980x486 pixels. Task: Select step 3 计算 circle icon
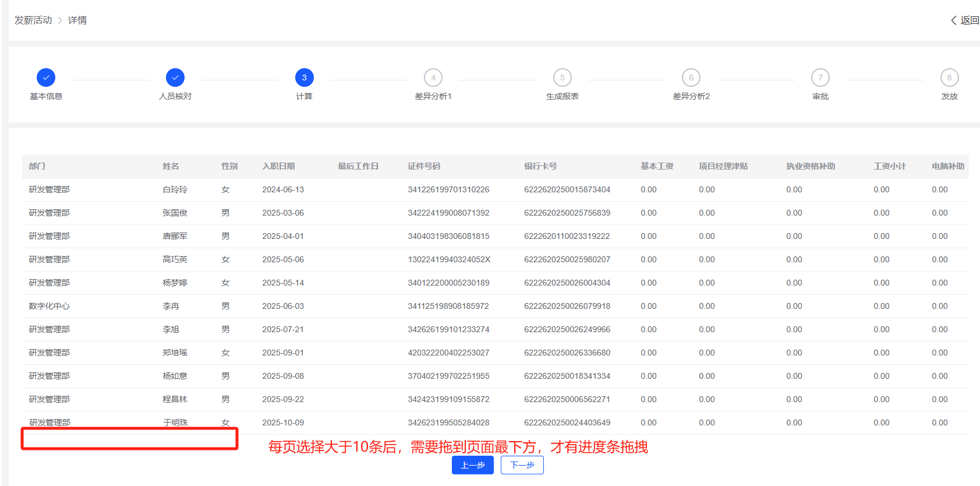304,78
